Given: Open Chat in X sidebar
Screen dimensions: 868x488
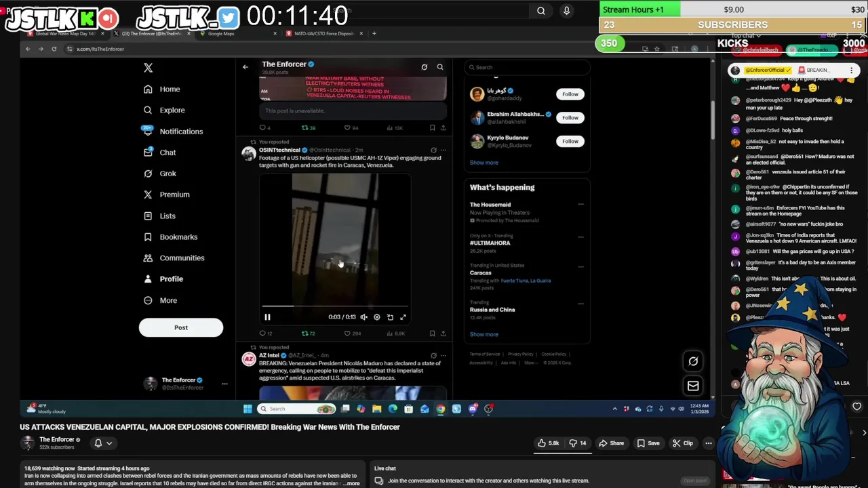Looking at the screenshot, I should pyautogui.click(x=160, y=152).
